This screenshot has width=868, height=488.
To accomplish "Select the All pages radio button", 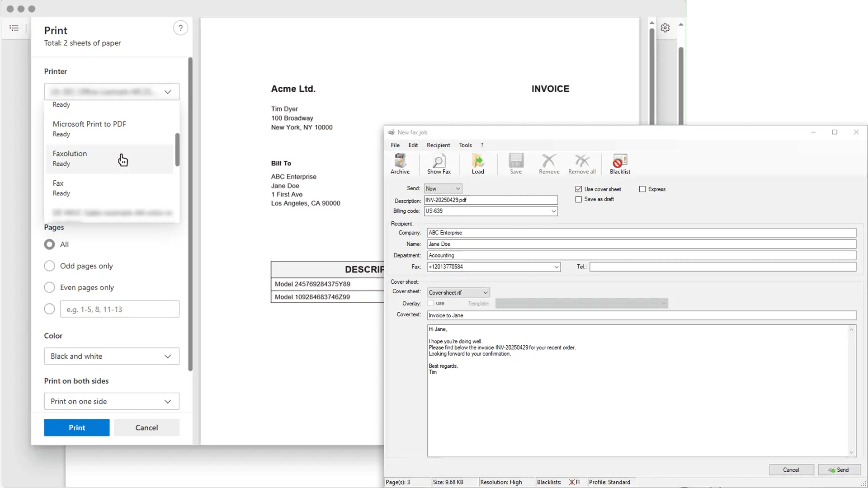I will (x=49, y=244).
